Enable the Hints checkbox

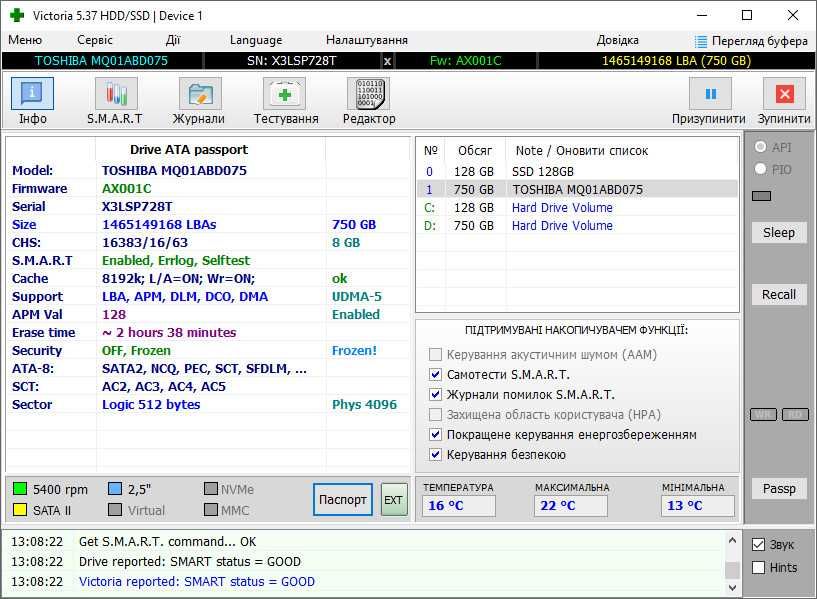point(759,567)
